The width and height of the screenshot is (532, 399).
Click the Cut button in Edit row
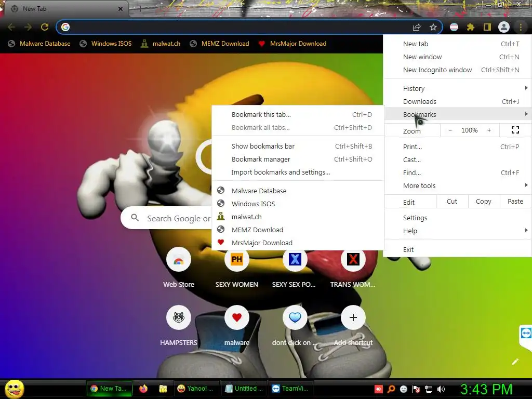(452, 202)
